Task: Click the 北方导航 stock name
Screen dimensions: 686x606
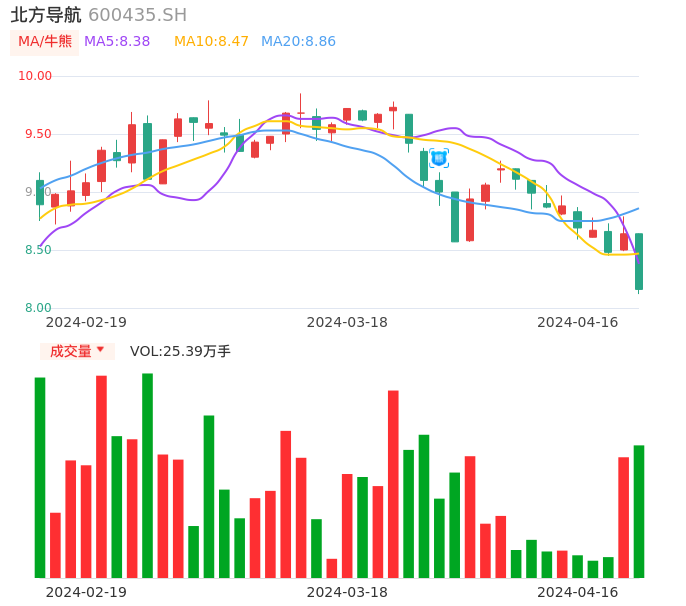Action: [46, 15]
